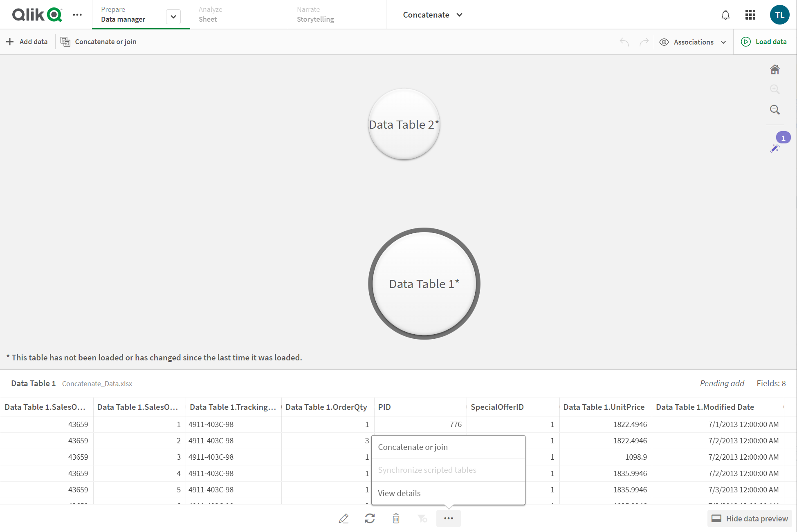Image resolution: width=797 pixels, height=532 pixels.
Task: Expand the Associations dropdown arrow
Action: tap(725, 42)
